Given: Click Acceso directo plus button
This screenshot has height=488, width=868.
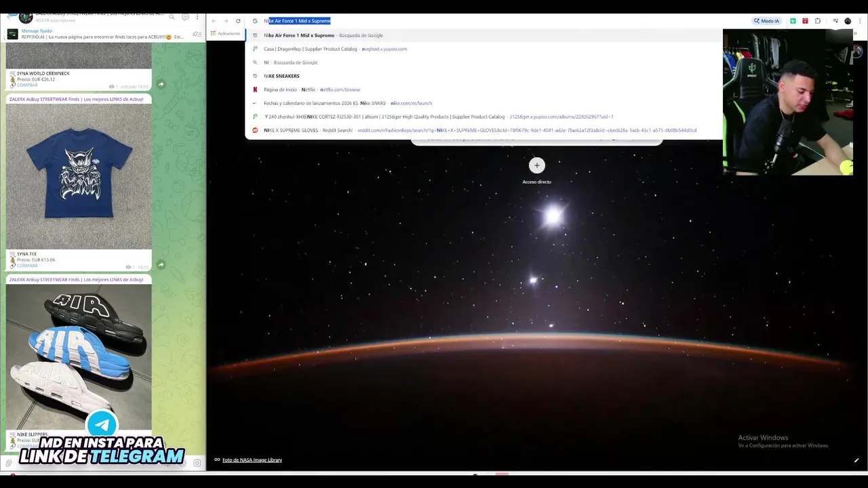Looking at the screenshot, I should (x=536, y=165).
